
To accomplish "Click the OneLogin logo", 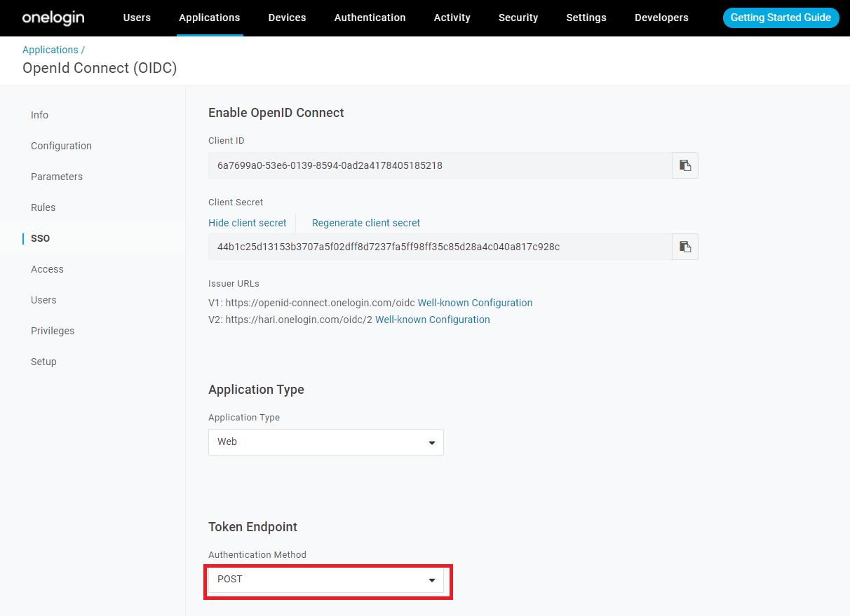I will [53, 18].
